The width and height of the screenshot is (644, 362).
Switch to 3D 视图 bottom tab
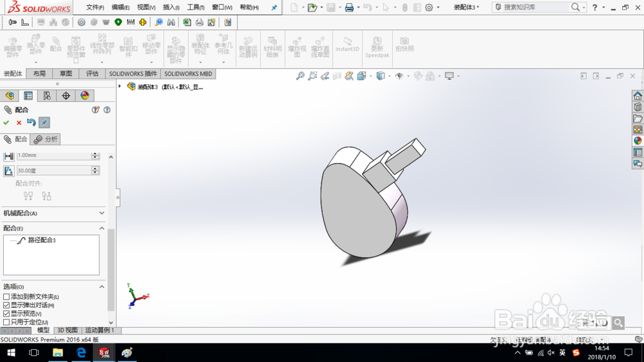pos(68,330)
